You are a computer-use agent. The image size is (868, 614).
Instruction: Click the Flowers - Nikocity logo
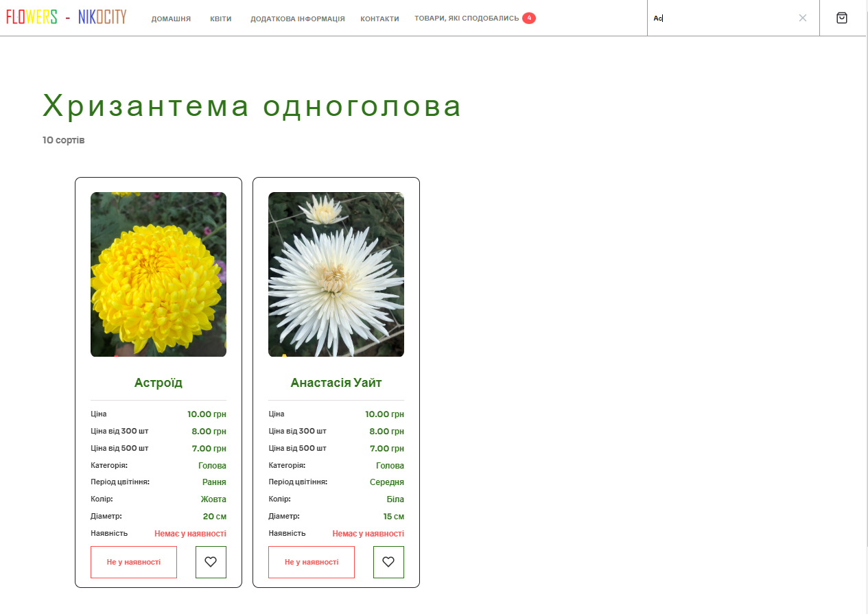pos(67,17)
